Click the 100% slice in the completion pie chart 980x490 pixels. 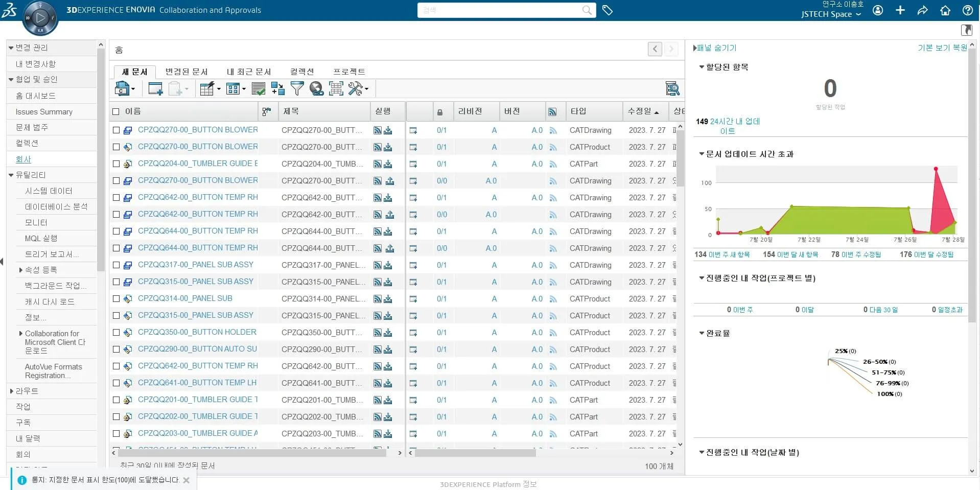click(x=889, y=393)
